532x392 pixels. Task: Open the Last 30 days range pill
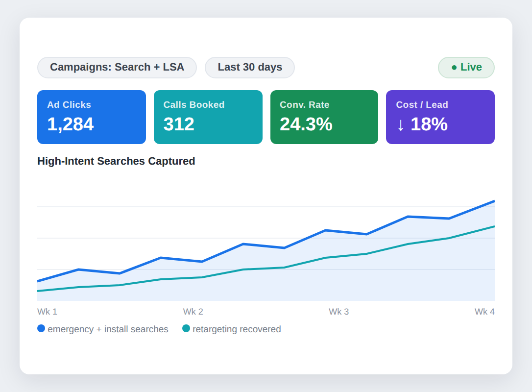pos(250,67)
